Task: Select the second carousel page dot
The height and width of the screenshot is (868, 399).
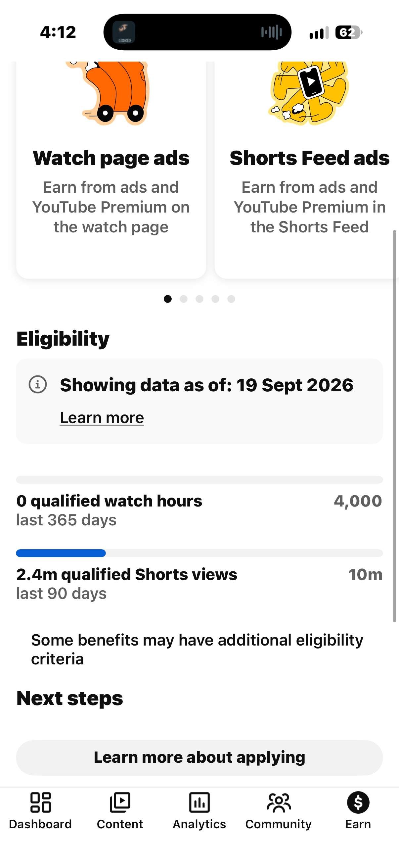Action: [x=184, y=299]
